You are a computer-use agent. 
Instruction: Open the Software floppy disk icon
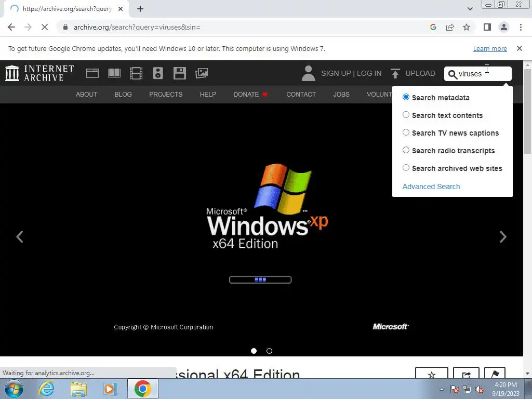pos(179,73)
